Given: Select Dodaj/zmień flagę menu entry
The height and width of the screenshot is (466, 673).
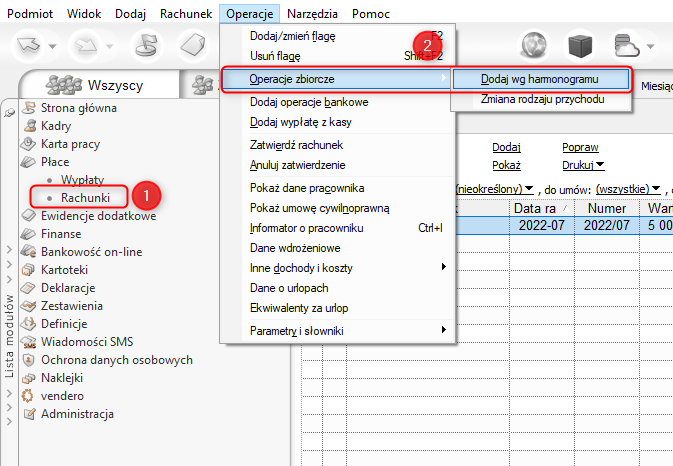Looking at the screenshot, I should [x=337, y=36].
